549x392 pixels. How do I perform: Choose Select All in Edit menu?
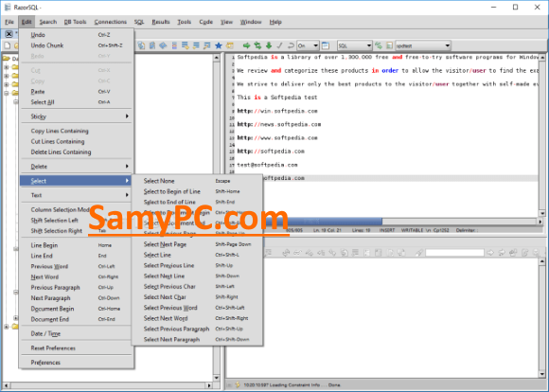(x=76, y=102)
